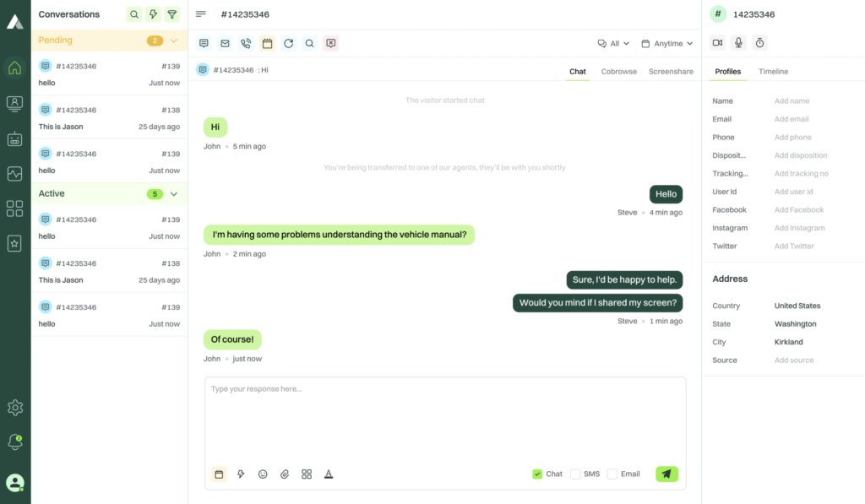Enable the Email checkbox

[x=612, y=474]
